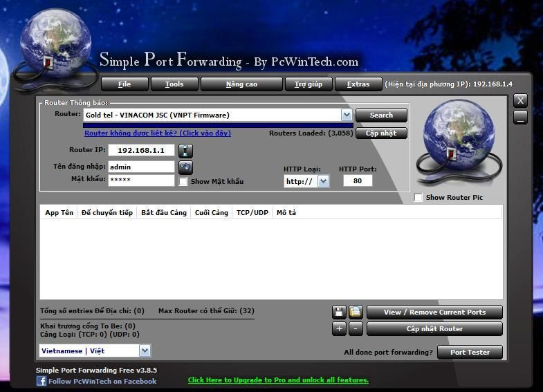This screenshot has height=392, width=543.
Task: Click the Search button
Action: [x=381, y=115]
